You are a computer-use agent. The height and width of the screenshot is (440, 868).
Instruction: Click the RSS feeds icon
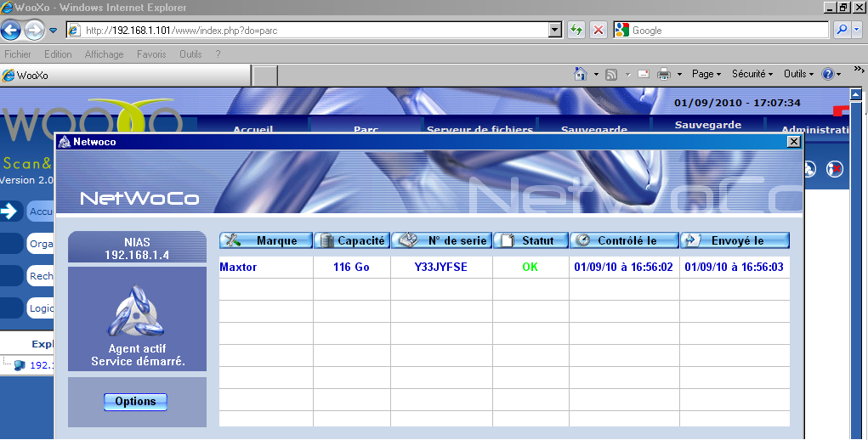click(611, 74)
